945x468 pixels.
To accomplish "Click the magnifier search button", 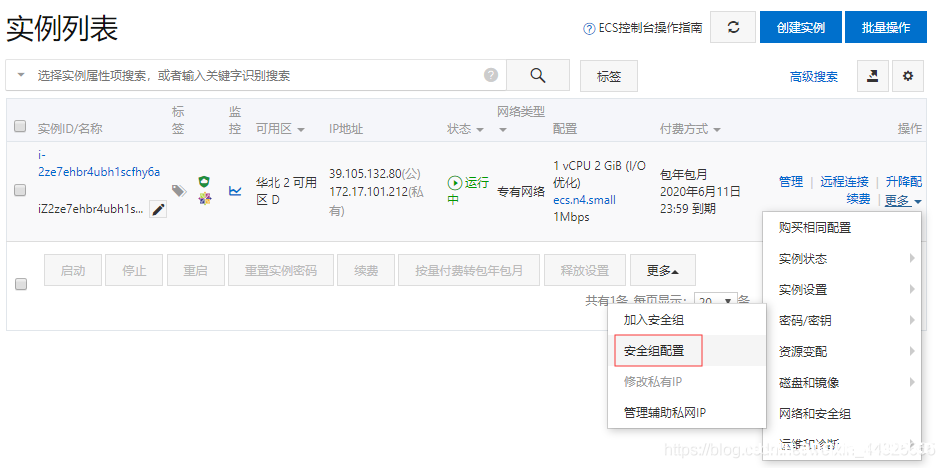I will click(x=537, y=75).
